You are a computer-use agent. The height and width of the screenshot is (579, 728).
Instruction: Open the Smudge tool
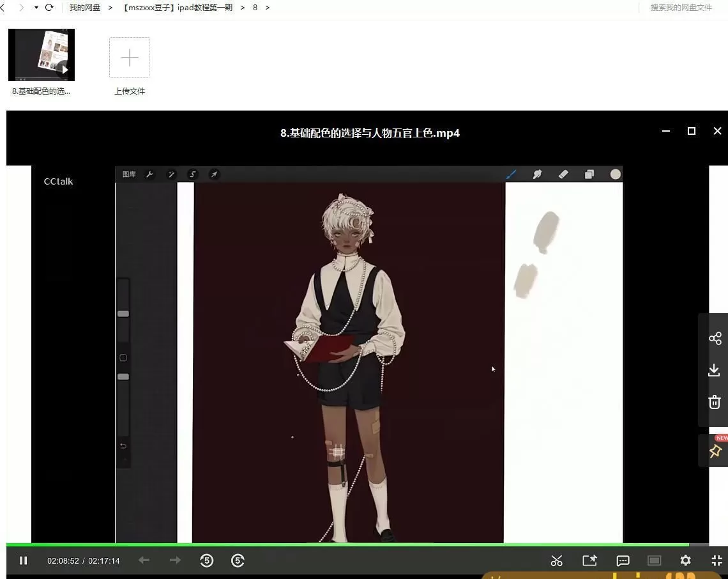[537, 174]
